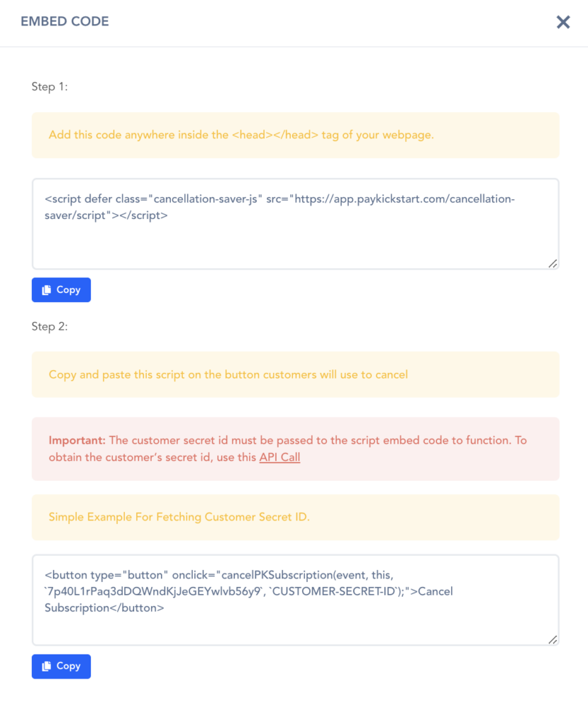Click the 'Simple Example For Fetching' notice

(179, 517)
